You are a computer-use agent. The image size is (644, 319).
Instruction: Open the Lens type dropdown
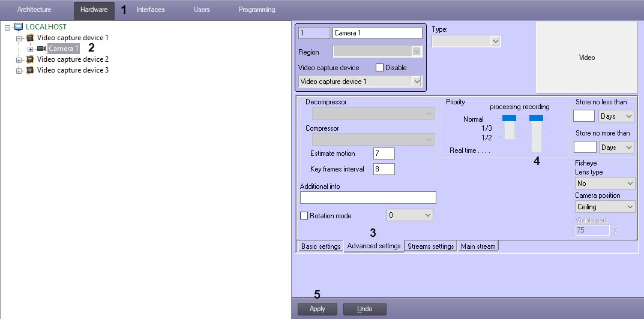pos(604,183)
